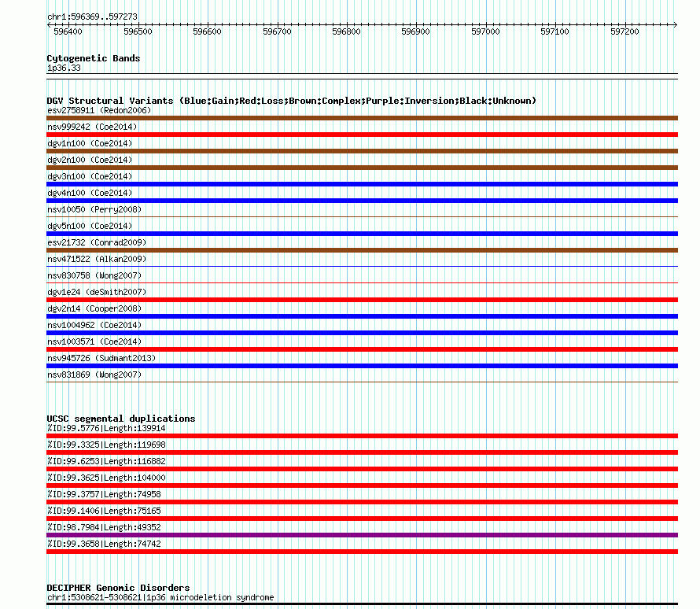
Task: Click the 596400 ruler position
Action: (68, 31)
